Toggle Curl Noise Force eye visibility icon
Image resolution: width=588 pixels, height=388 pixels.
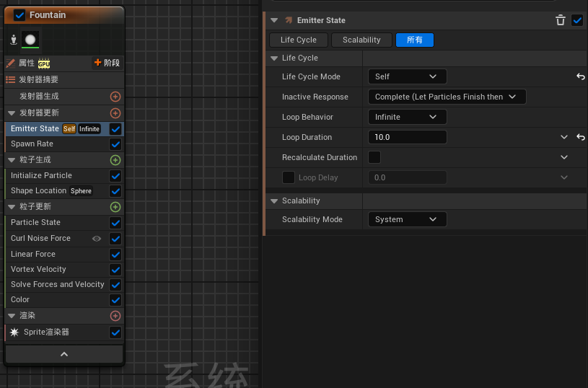click(x=97, y=239)
